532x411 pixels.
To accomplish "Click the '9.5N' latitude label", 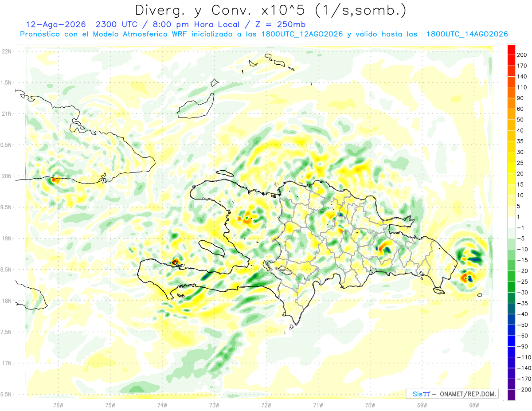I will [6, 207].
